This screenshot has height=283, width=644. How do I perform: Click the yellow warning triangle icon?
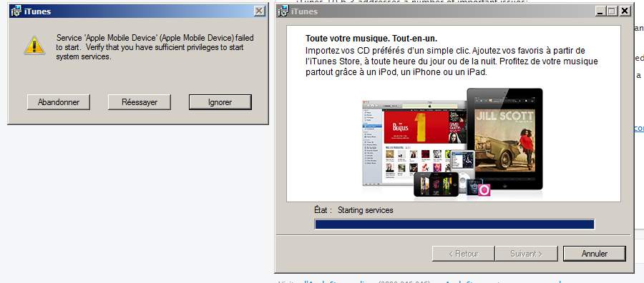pos(34,45)
